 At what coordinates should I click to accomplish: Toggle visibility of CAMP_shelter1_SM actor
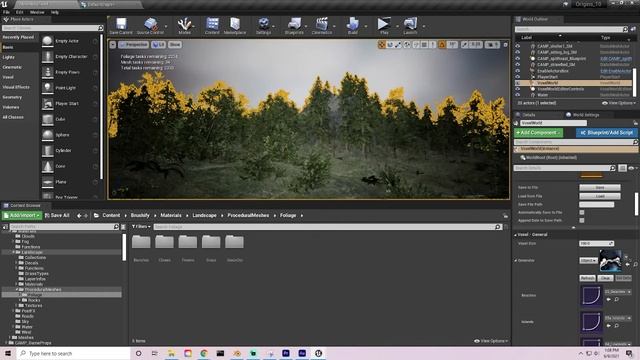click(518, 47)
